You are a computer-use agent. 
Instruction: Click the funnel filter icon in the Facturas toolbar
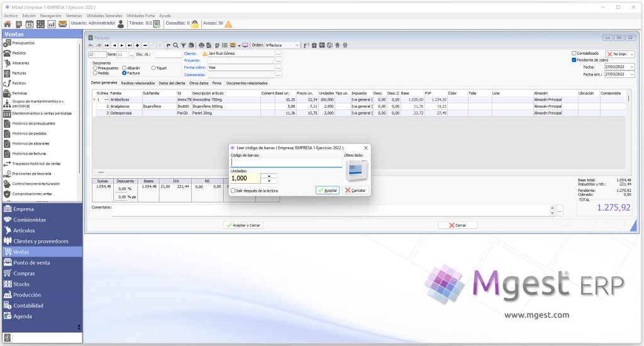[183, 45]
